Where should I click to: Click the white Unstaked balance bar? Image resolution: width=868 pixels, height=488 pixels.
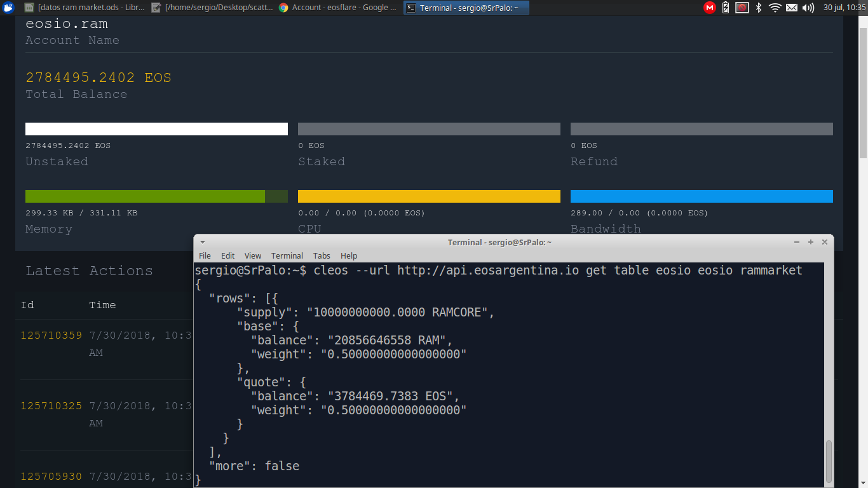click(156, 129)
